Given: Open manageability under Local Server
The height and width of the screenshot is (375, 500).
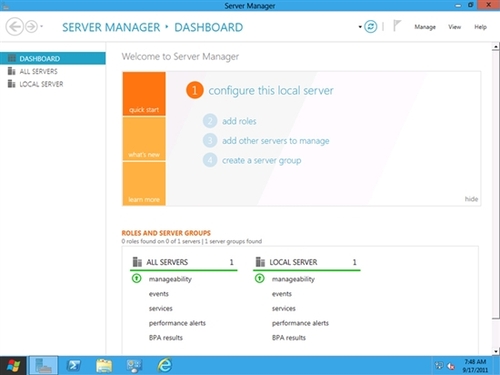Looking at the screenshot, I should coord(293,279).
